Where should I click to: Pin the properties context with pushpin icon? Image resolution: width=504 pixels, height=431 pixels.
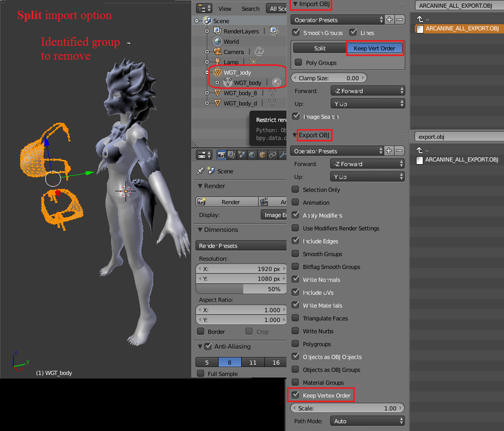coord(200,171)
